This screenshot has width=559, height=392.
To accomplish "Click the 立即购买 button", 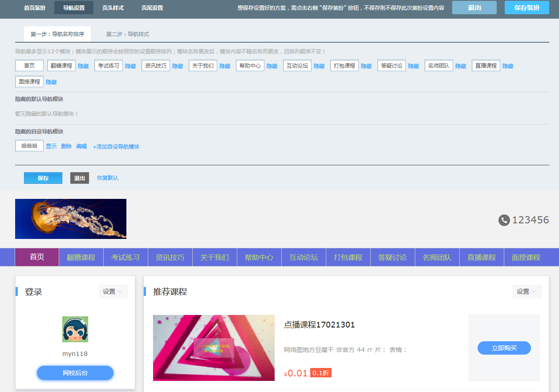I will tap(504, 348).
